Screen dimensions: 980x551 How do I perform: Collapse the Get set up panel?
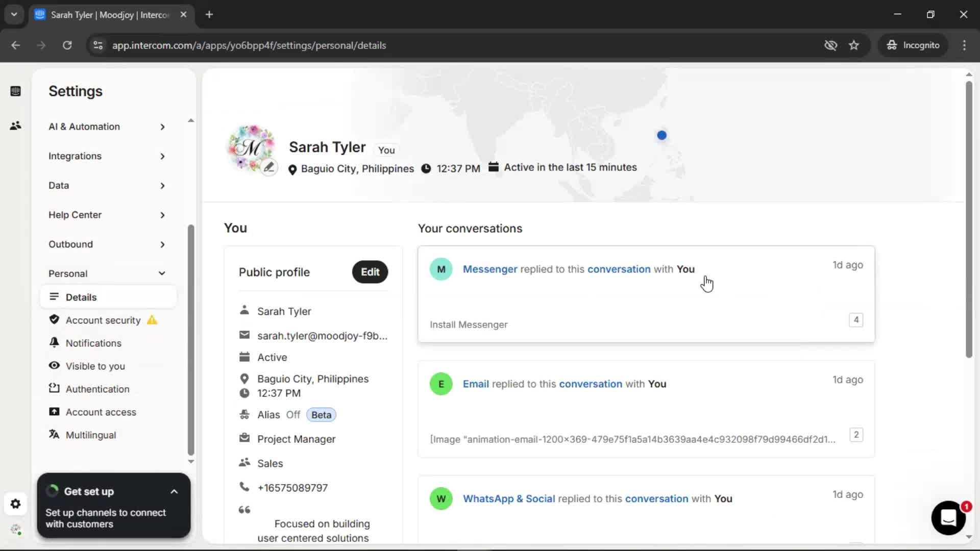pos(174,492)
